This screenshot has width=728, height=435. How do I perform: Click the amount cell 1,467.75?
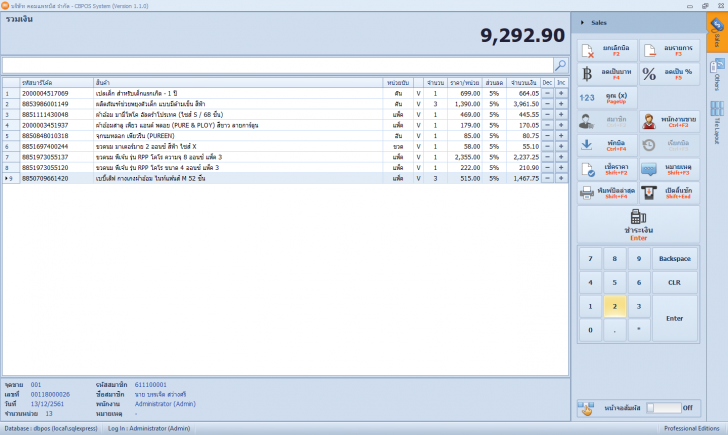pyautogui.click(x=523, y=178)
